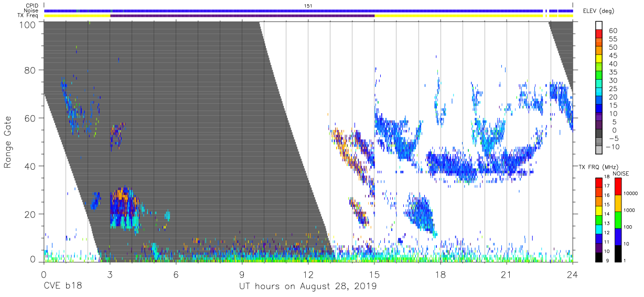Click the "55" label on ELEV colorbar
This screenshot has width=644, height=297.
click(614, 39)
